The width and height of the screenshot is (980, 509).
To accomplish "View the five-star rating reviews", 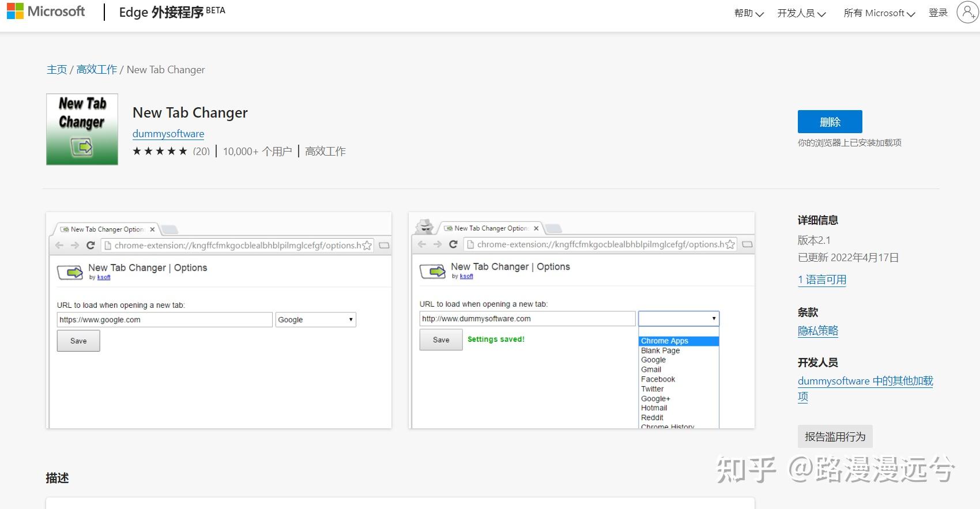I will [x=160, y=151].
